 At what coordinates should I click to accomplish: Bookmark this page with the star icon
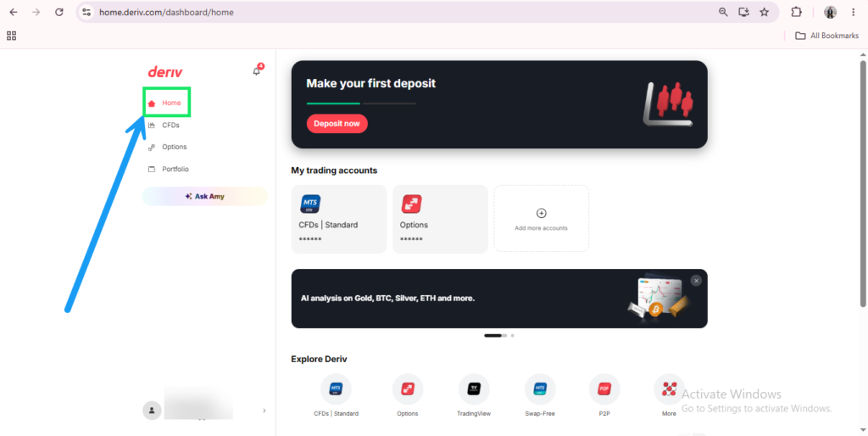764,12
